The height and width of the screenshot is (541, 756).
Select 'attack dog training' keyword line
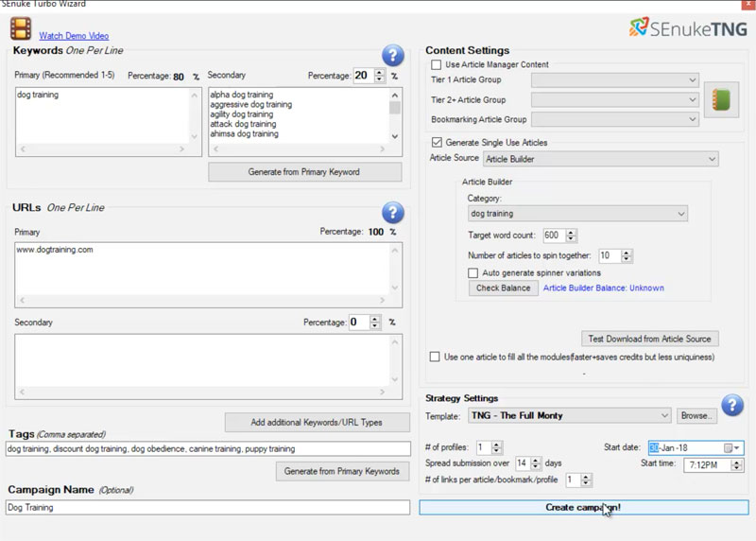pos(243,124)
